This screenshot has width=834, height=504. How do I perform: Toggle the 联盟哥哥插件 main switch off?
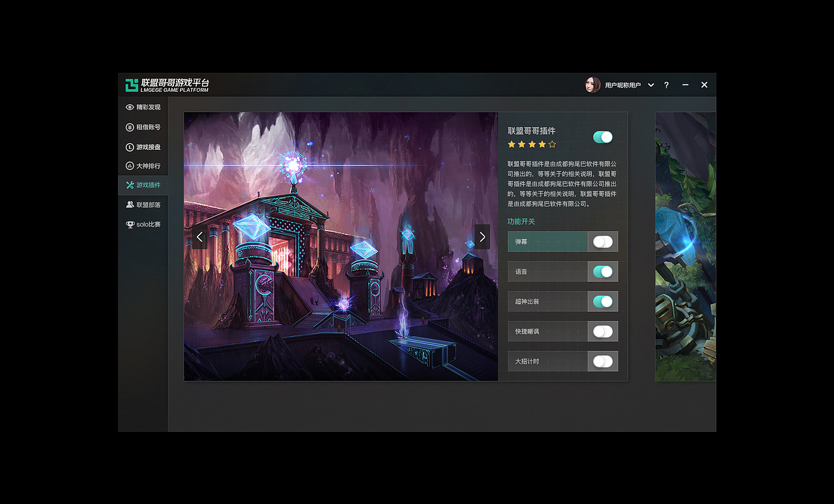pyautogui.click(x=603, y=137)
